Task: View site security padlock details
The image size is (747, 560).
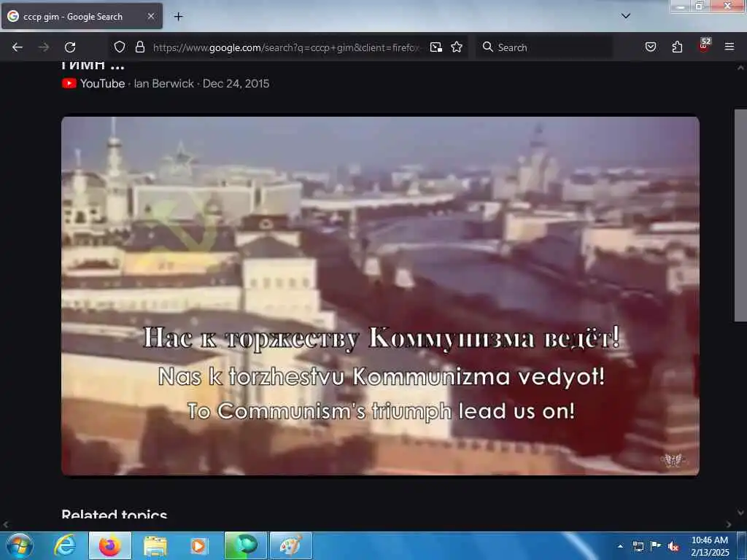Action: point(139,47)
